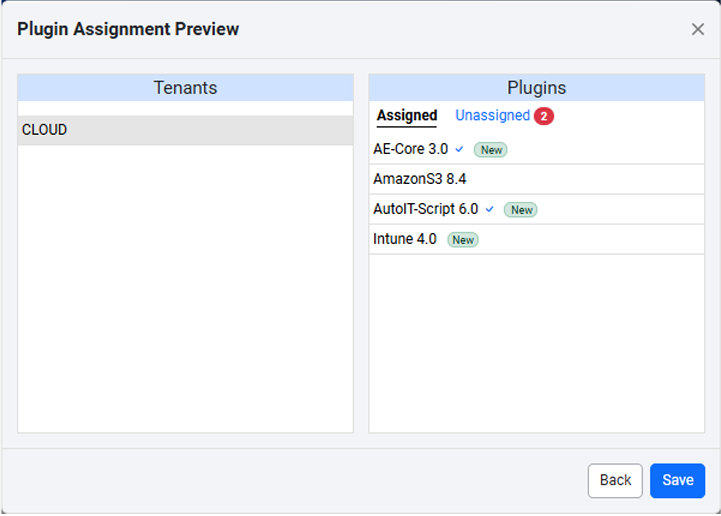The image size is (721, 516).
Task: Click the Plugin Assignment Preview title
Action: point(128,29)
